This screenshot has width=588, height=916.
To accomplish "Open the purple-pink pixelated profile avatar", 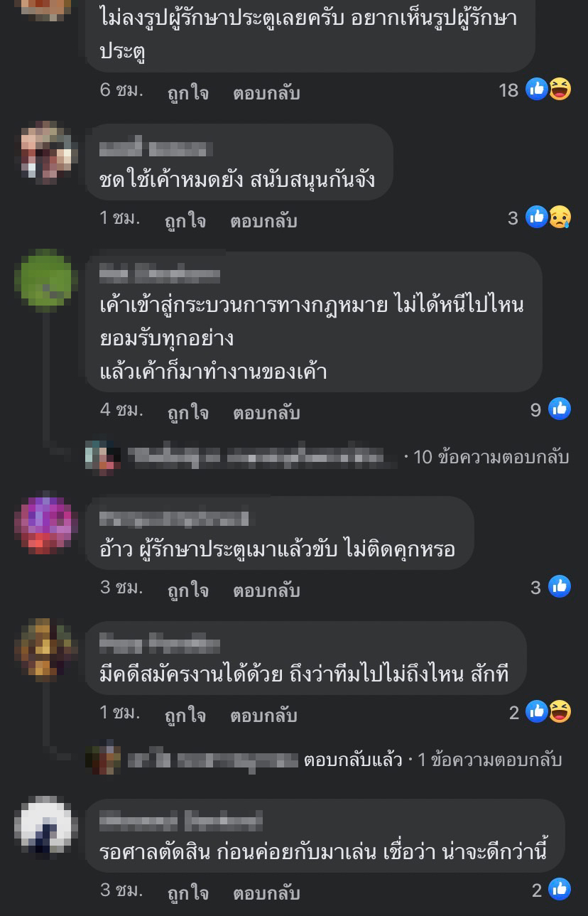I will coord(46,526).
